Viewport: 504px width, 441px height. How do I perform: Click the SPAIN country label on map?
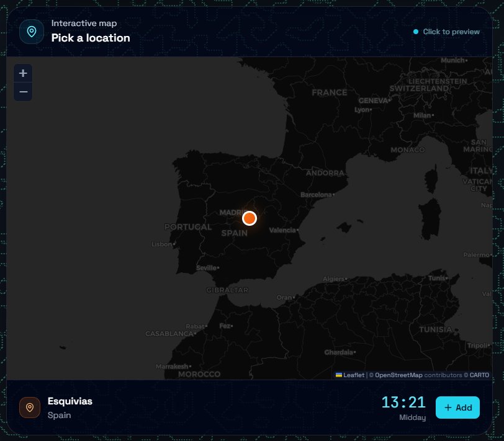coord(235,233)
